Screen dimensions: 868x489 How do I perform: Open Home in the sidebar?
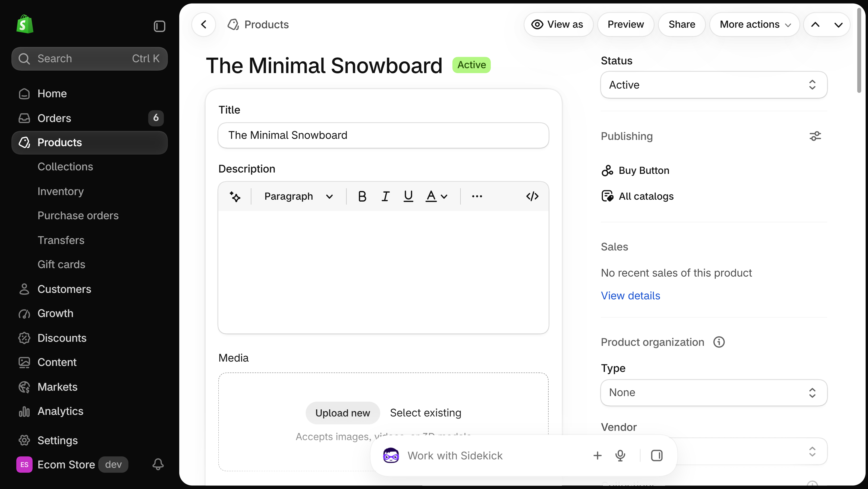89,94
